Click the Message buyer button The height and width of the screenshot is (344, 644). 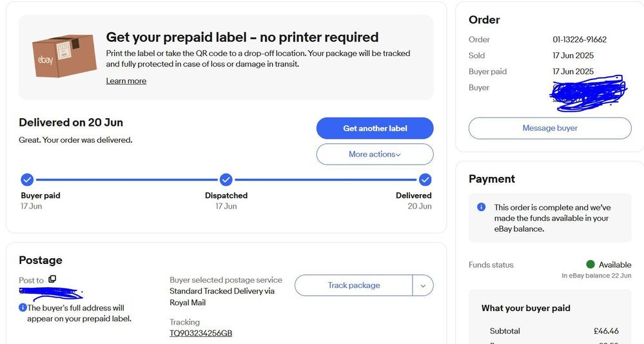pos(550,128)
